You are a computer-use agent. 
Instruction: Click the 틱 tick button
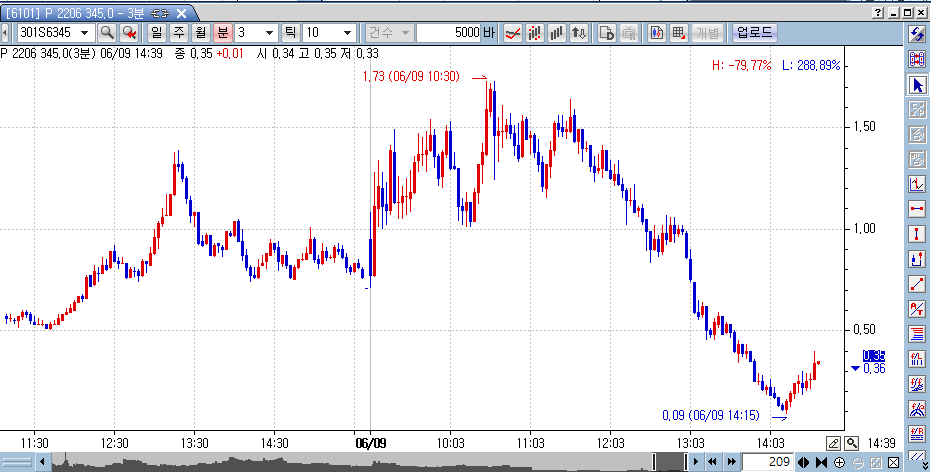click(290, 33)
